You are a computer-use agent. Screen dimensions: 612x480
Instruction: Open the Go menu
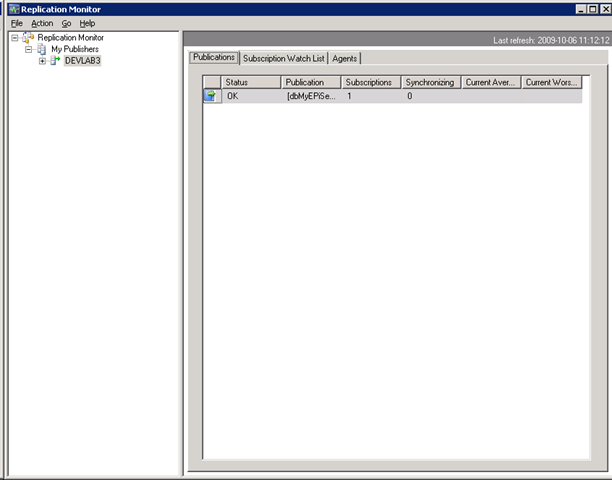tap(66, 23)
